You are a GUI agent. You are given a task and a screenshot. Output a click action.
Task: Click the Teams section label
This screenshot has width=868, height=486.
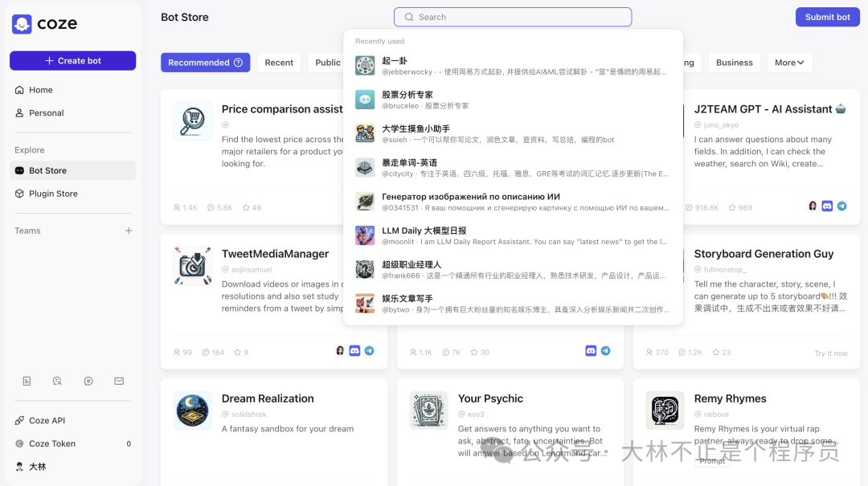point(27,231)
